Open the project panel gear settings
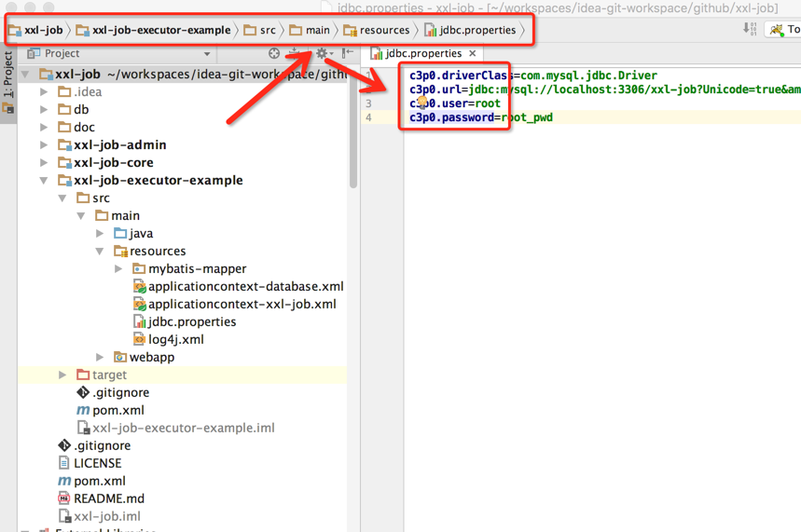 324,53
